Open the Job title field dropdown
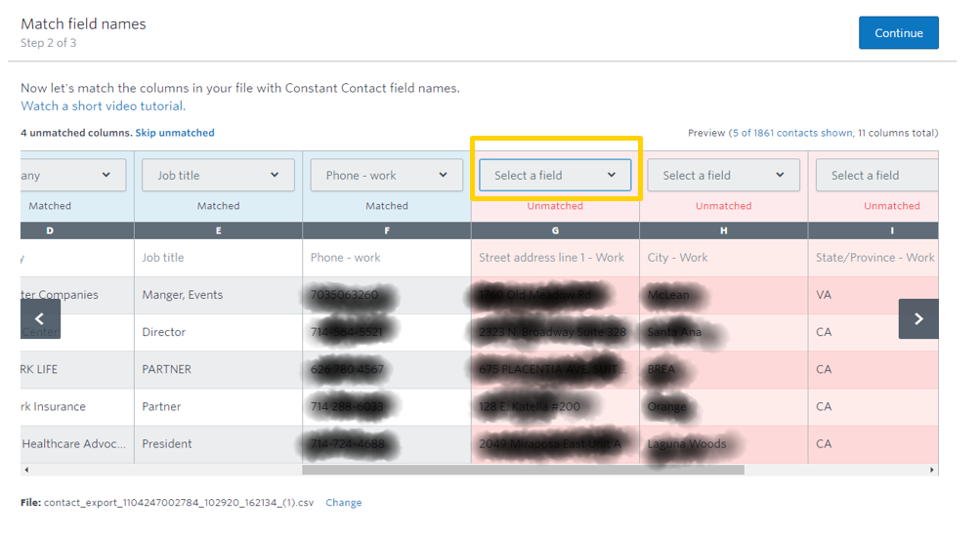Image resolution: width=980 pixels, height=540 pixels. 218,176
